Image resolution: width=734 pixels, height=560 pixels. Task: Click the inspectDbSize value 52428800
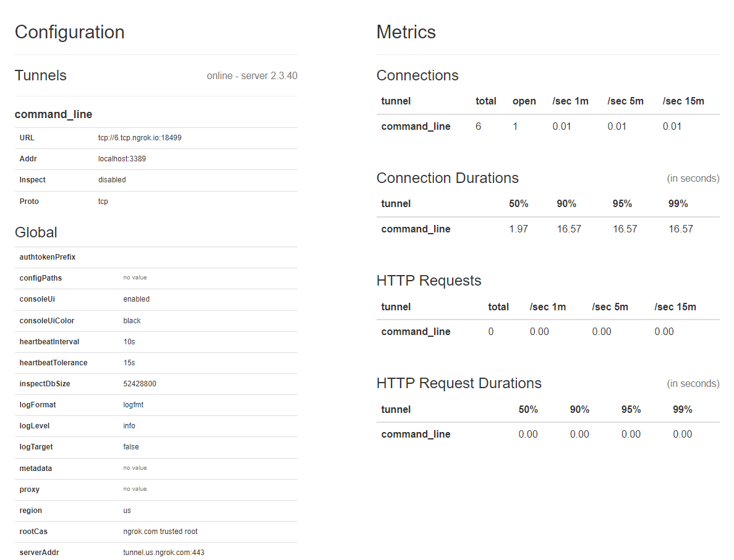click(x=140, y=384)
